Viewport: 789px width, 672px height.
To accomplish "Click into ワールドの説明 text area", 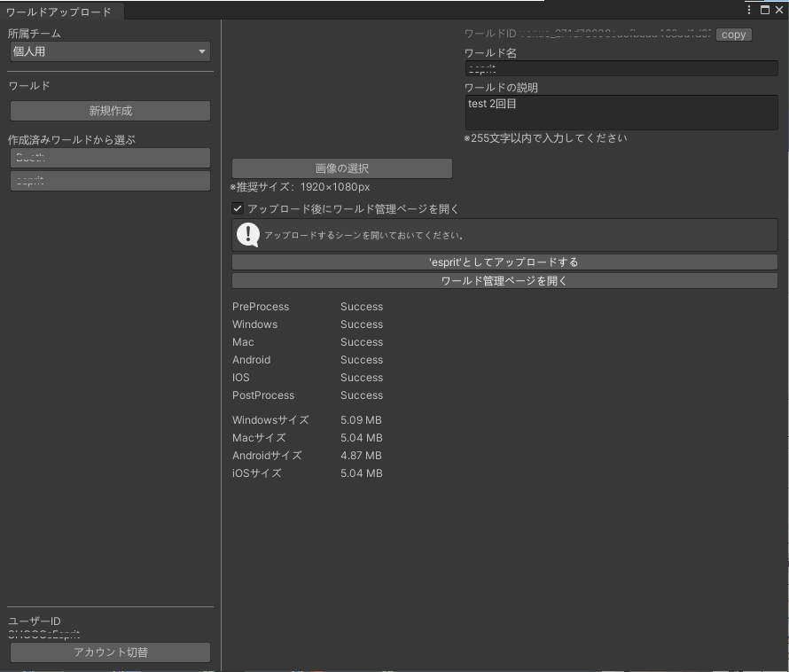I will pos(621,113).
